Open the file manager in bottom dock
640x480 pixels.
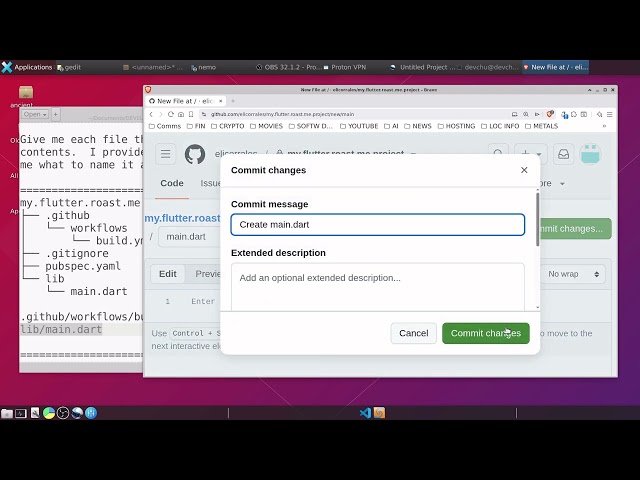pyautogui.click(x=7, y=413)
